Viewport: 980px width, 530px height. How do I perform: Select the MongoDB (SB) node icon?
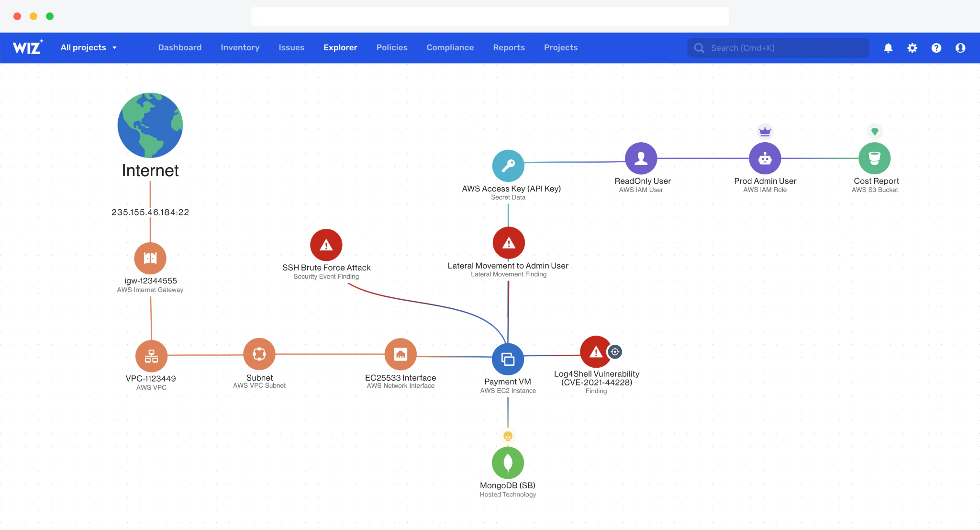(x=508, y=463)
